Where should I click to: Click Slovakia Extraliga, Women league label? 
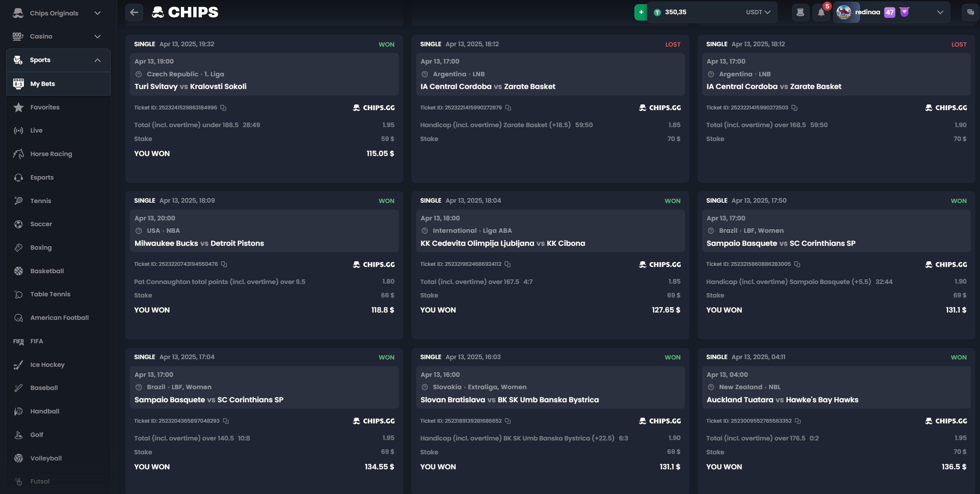pyautogui.click(x=479, y=387)
